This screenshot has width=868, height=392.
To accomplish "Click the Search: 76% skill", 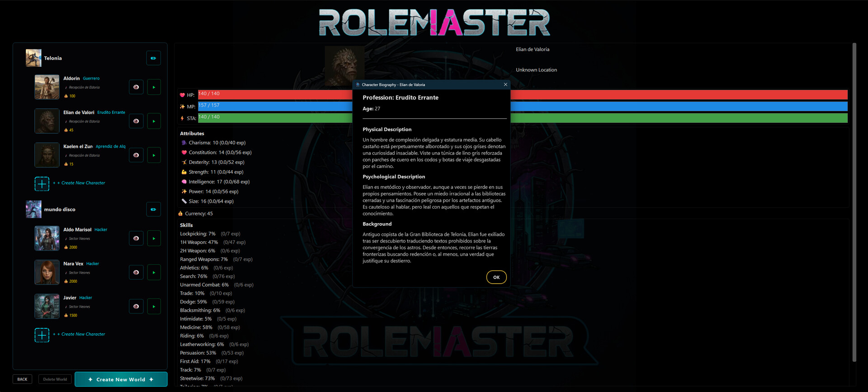I will [x=193, y=276].
